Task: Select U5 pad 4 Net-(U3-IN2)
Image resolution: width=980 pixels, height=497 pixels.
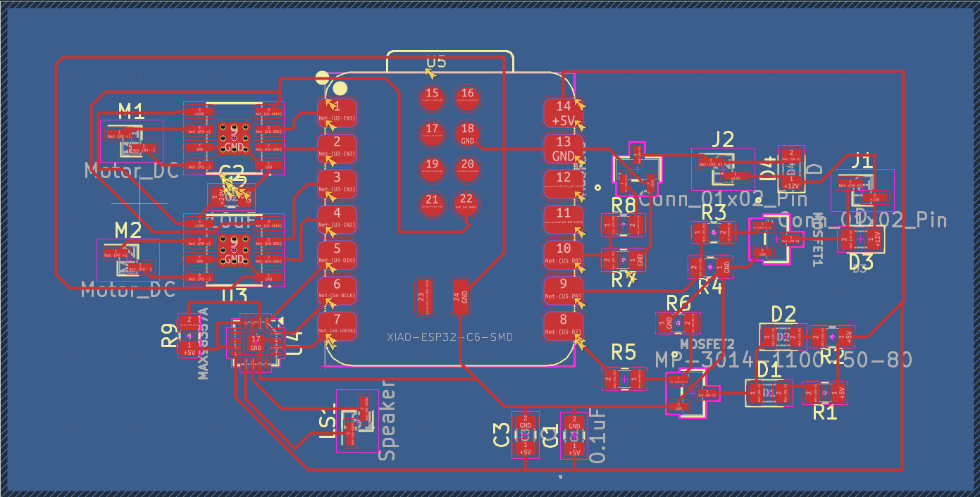Action: pos(336,218)
